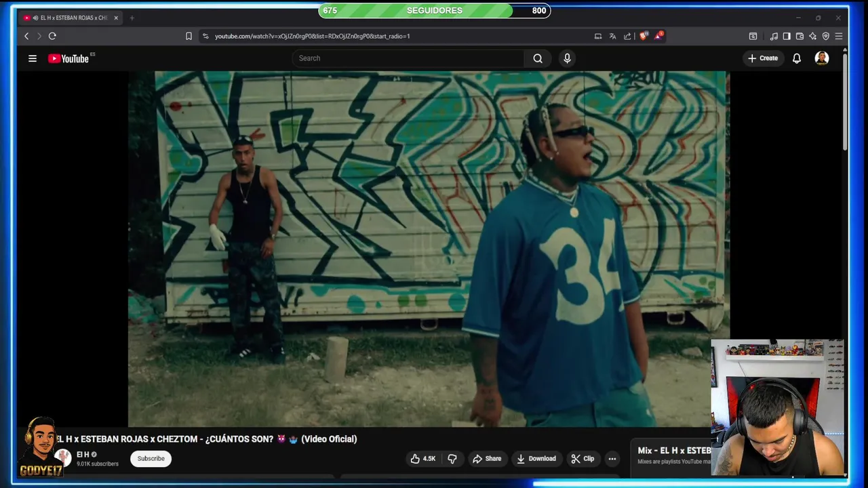
Task: Click the Clip scissors button
Action: [583, 459]
